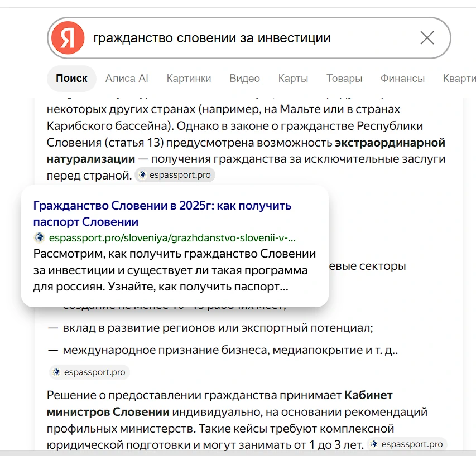Click bold text 'Кабинет министров Словении'
476x456 pixels.
[x=220, y=404]
